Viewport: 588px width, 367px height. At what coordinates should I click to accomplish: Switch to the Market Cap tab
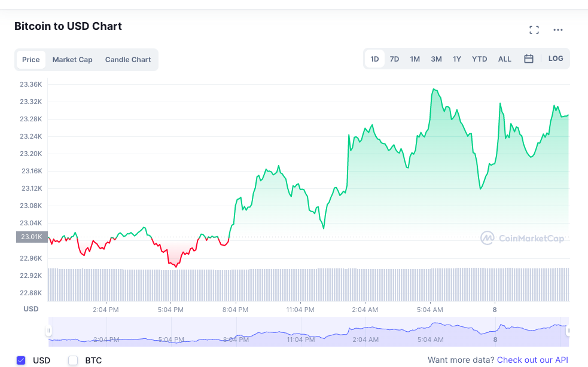72,60
